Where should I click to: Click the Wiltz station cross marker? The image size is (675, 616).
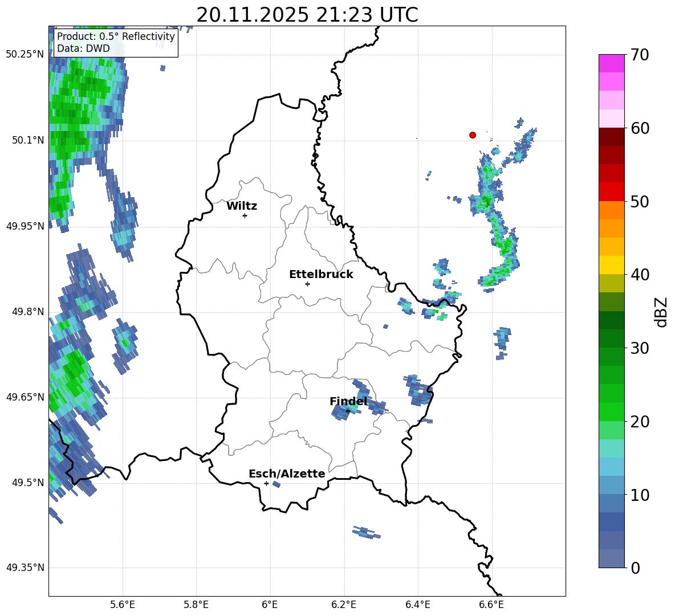tap(245, 215)
